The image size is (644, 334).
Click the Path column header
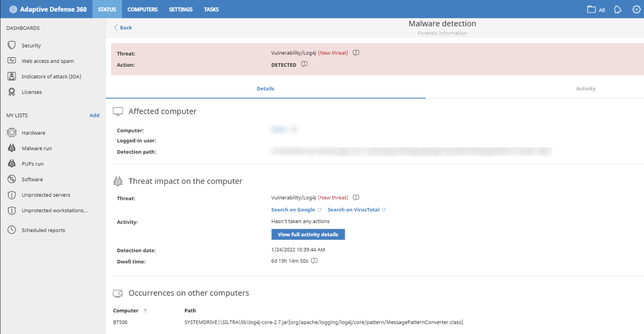(190, 311)
